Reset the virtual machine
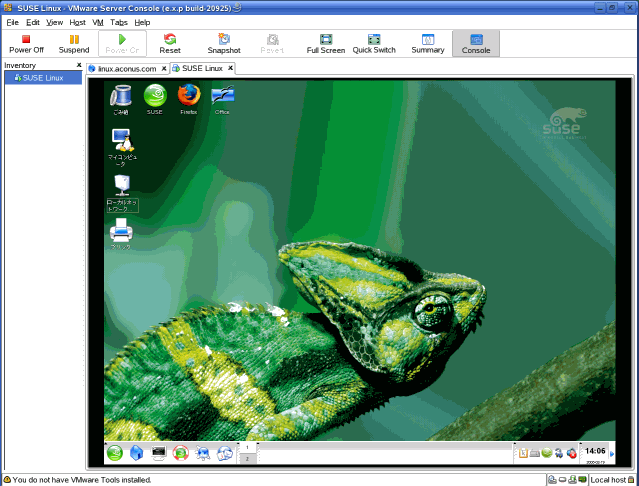The height and width of the screenshot is (486, 639). point(170,43)
